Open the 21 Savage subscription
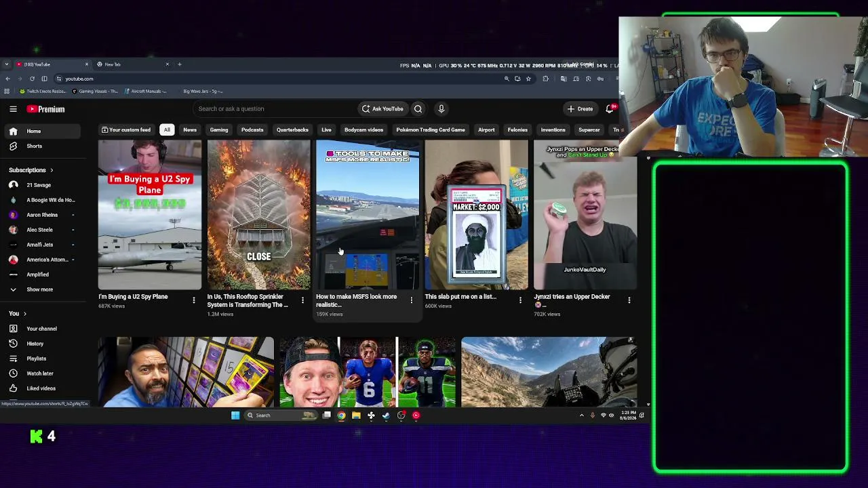This screenshot has width=868, height=488. (x=43, y=185)
